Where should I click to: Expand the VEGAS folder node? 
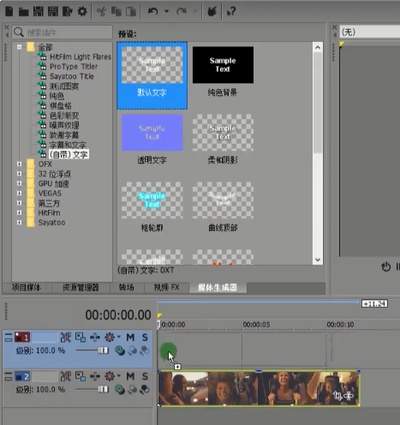click(19, 193)
